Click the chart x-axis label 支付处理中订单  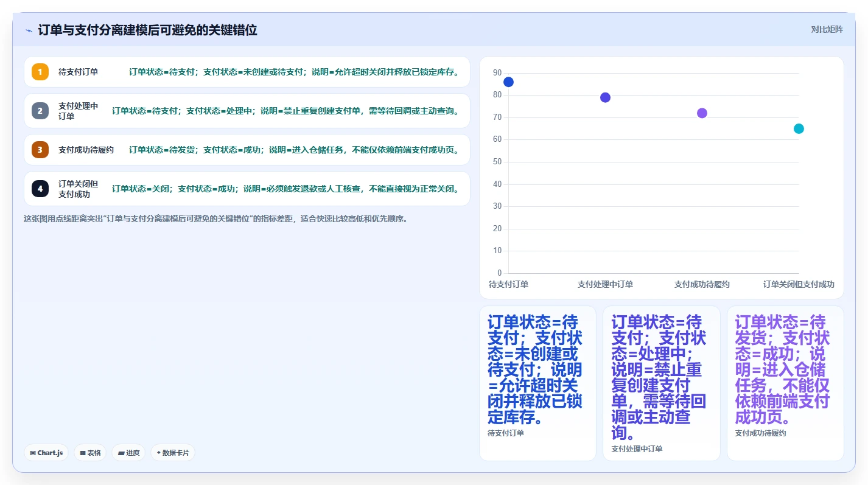pos(605,284)
